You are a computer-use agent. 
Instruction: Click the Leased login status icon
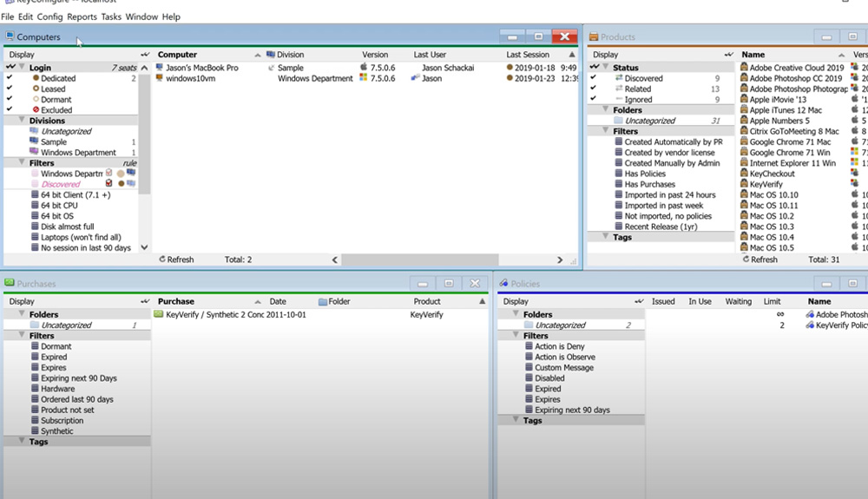point(36,89)
